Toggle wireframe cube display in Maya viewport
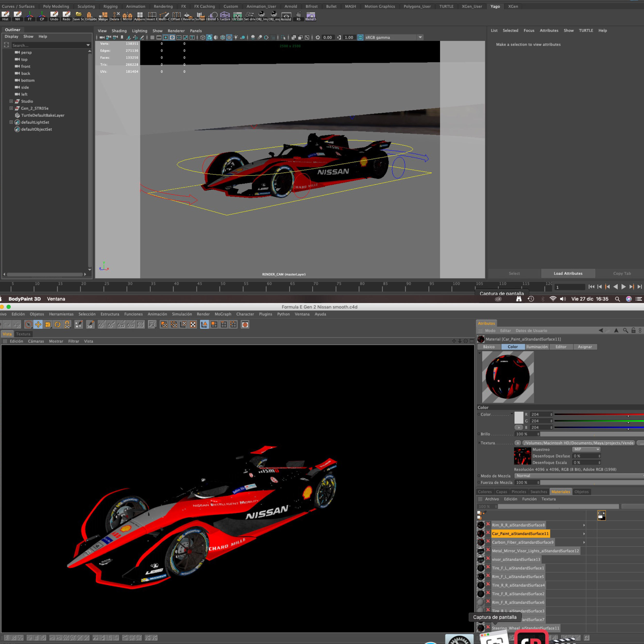 click(x=203, y=37)
